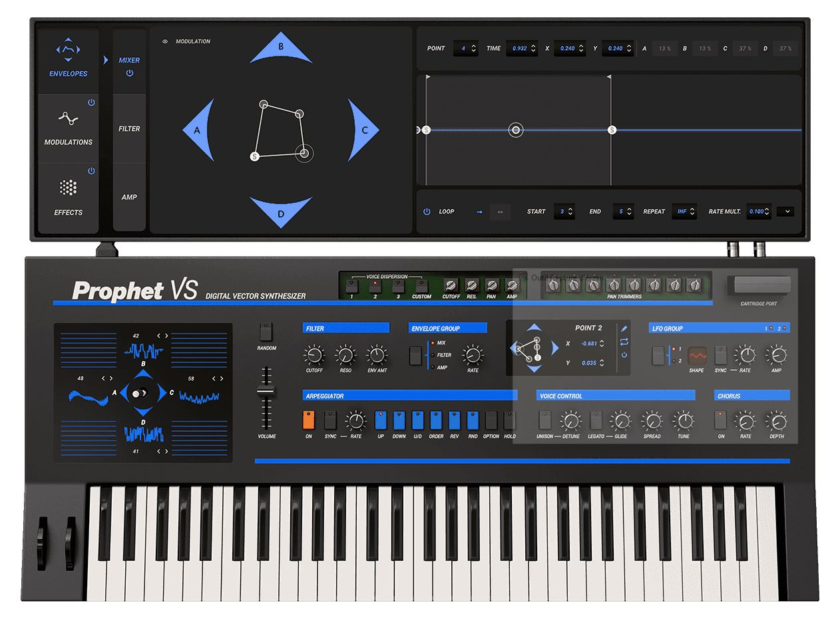Select previous waveform for oscillator A

point(103,379)
